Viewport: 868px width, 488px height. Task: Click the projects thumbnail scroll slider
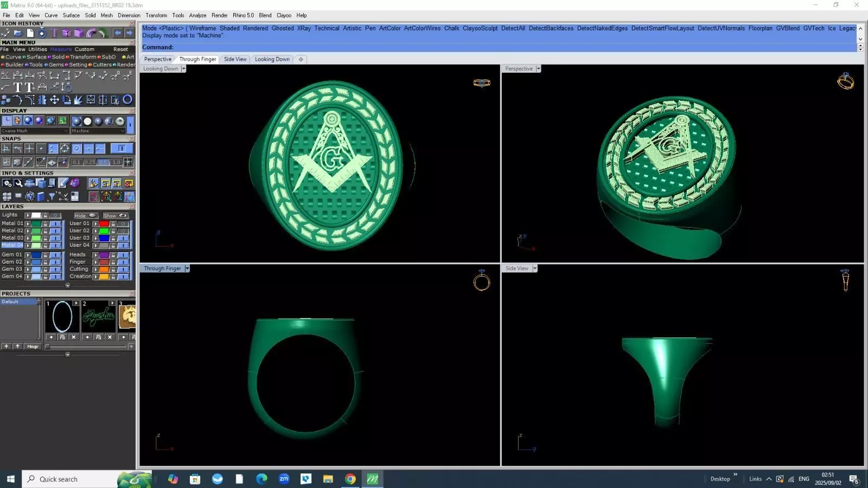(47, 346)
